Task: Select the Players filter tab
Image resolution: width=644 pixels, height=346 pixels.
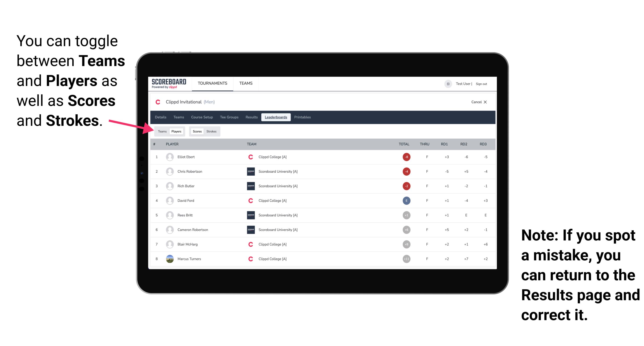Action: pyautogui.click(x=176, y=131)
